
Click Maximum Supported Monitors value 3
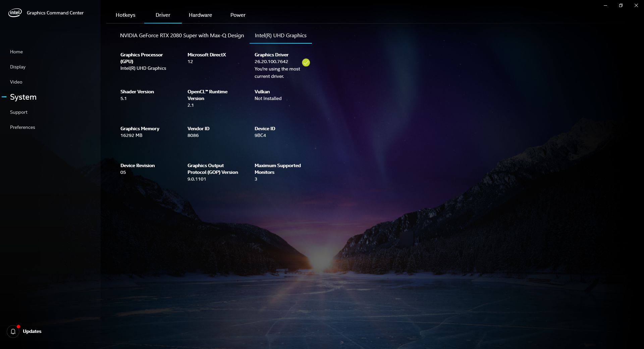click(256, 179)
